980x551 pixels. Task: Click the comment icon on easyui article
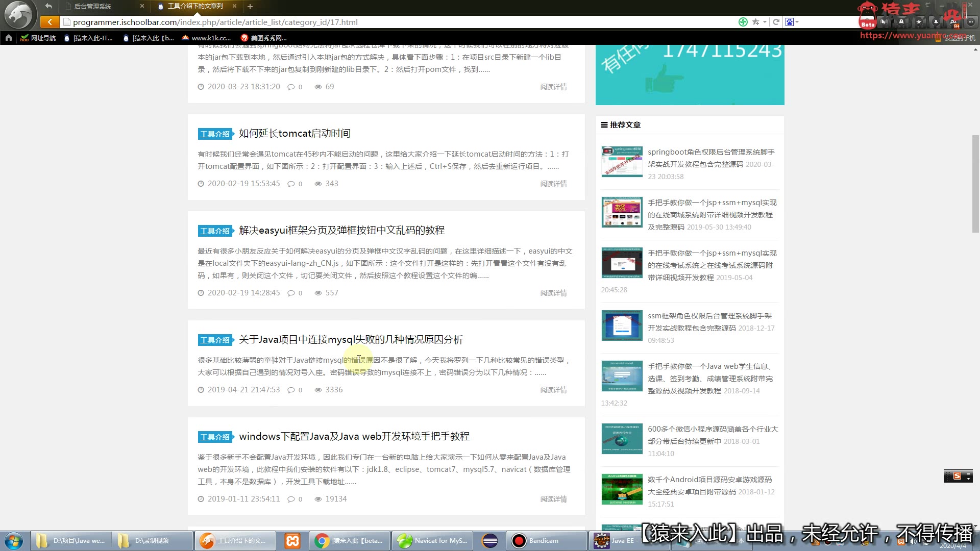coord(291,293)
